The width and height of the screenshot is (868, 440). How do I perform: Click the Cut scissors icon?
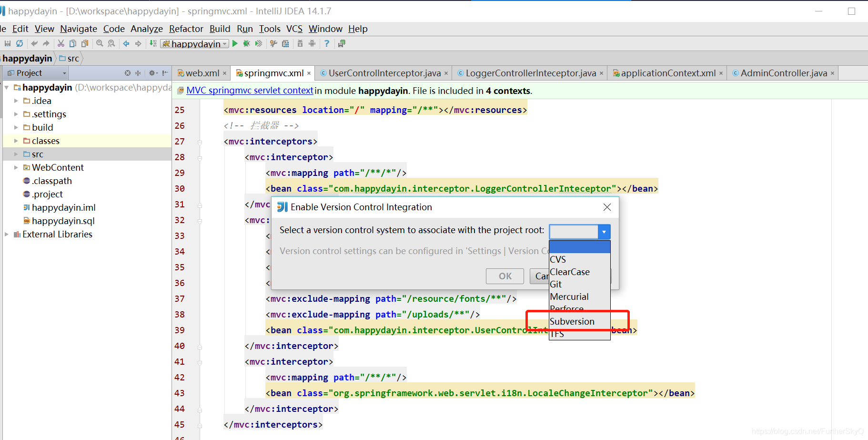coord(61,43)
